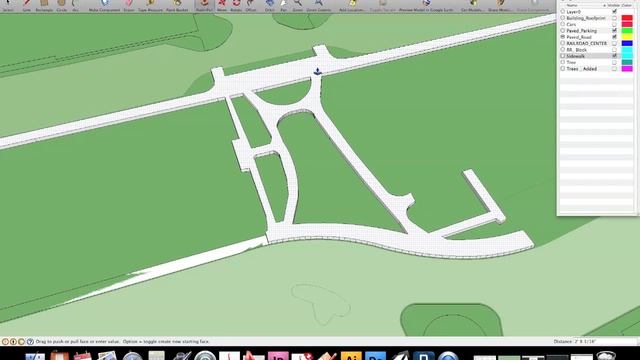This screenshot has width=640, height=360.
Task: Show the RAILROAD_CENTER layer
Action: (x=614, y=43)
